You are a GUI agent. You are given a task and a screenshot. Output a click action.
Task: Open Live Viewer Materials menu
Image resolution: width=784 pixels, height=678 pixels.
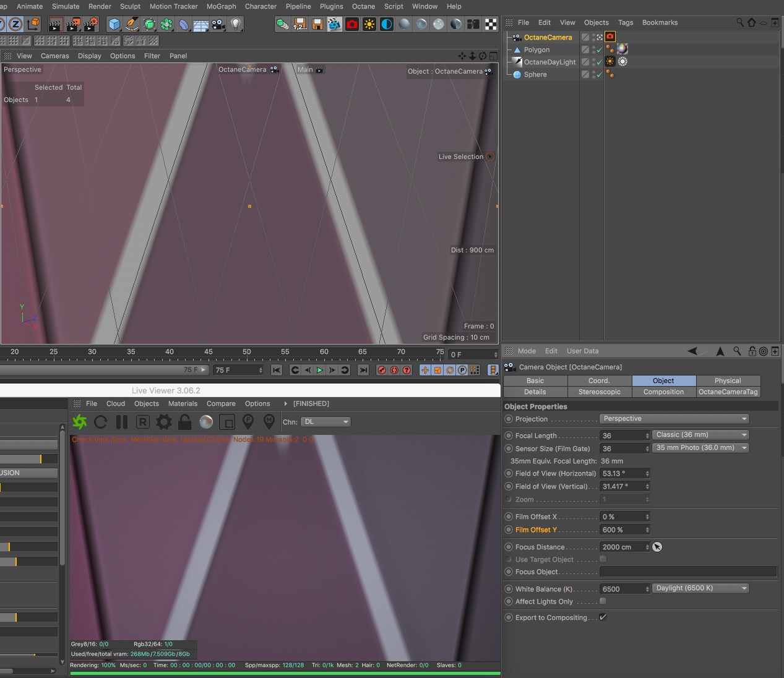[183, 403]
